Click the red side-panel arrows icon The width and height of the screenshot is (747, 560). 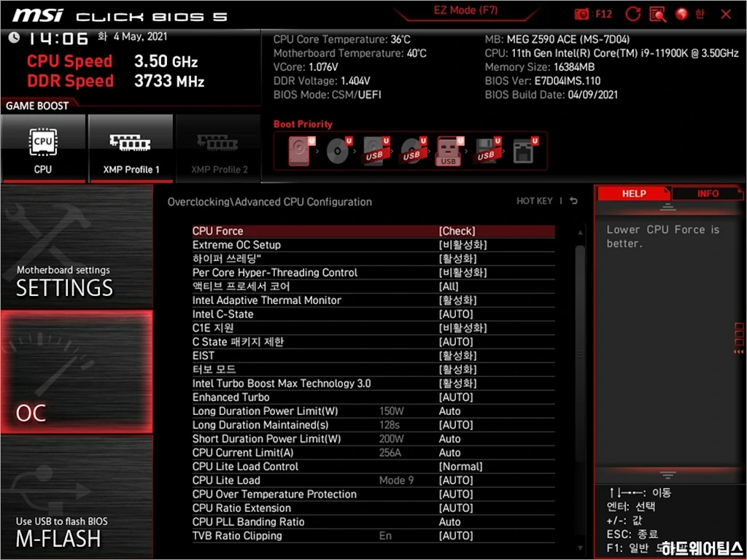tap(738, 352)
